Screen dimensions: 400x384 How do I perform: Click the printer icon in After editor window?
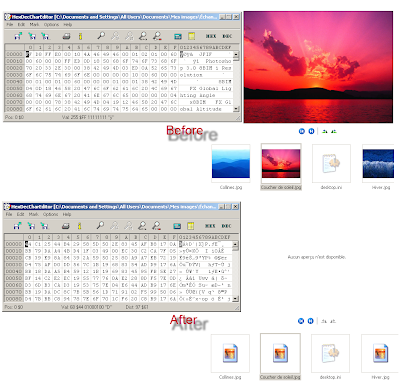66,226
